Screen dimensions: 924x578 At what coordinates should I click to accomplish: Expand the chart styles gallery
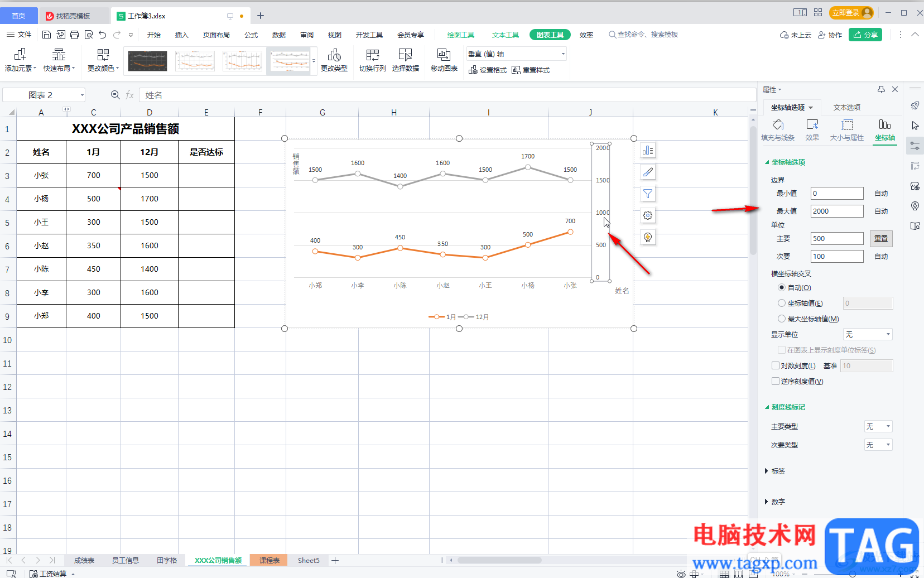point(314,61)
